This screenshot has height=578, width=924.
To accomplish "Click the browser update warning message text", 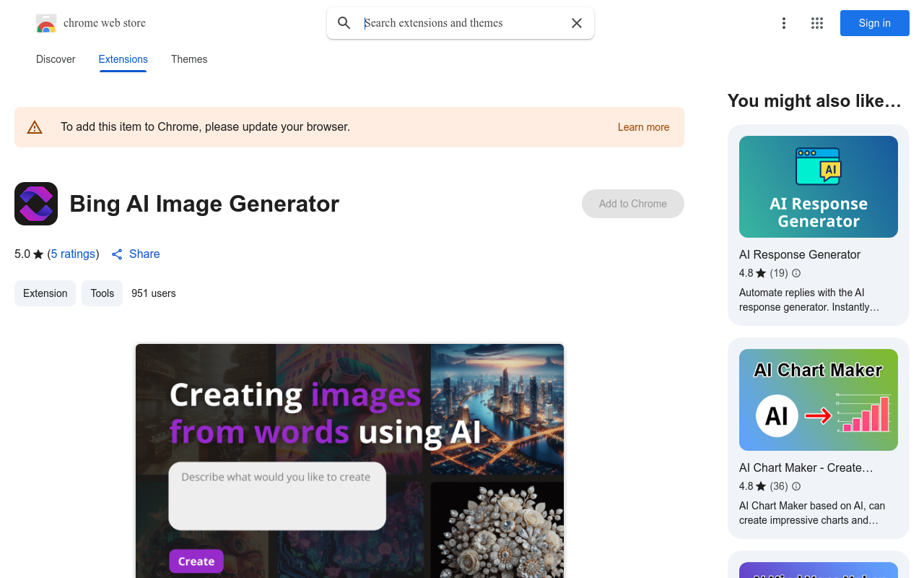I will click(x=205, y=127).
